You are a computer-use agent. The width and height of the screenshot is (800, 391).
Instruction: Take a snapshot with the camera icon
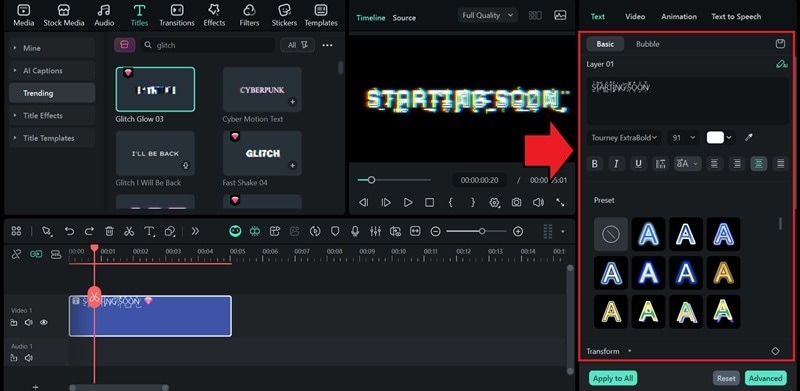pyautogui.click(x=516, y=203)
